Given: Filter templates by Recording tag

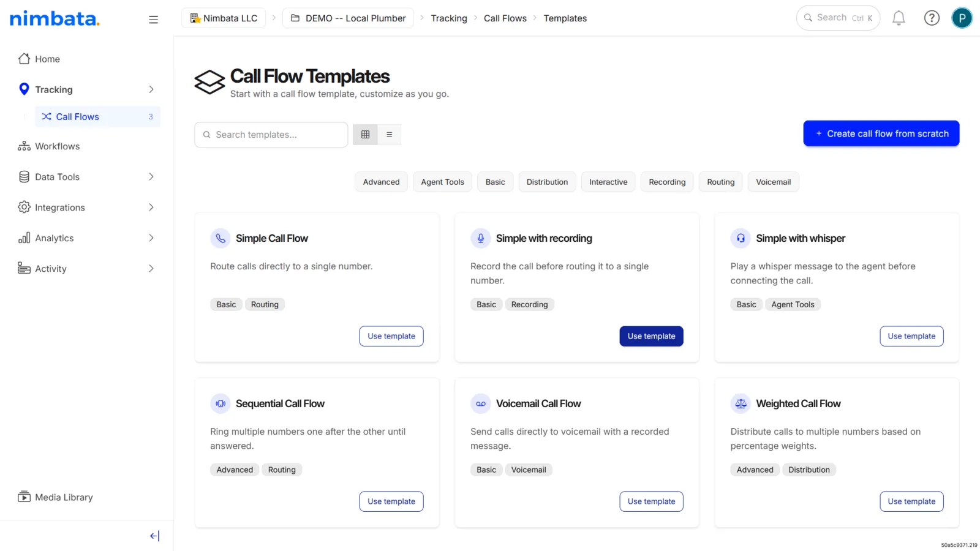Looking at the screenshot, I should tap(667, 182).
